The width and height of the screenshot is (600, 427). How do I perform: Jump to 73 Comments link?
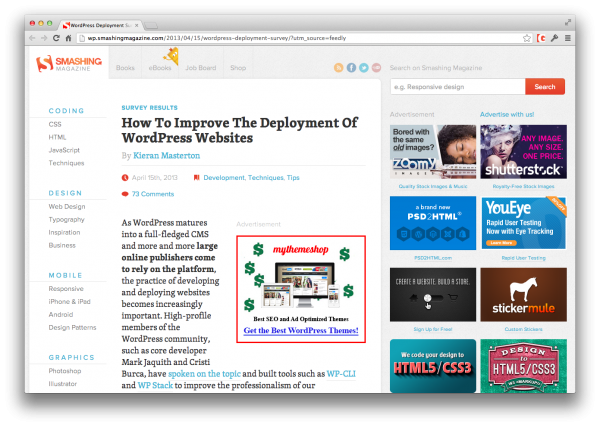coord(153,194)
